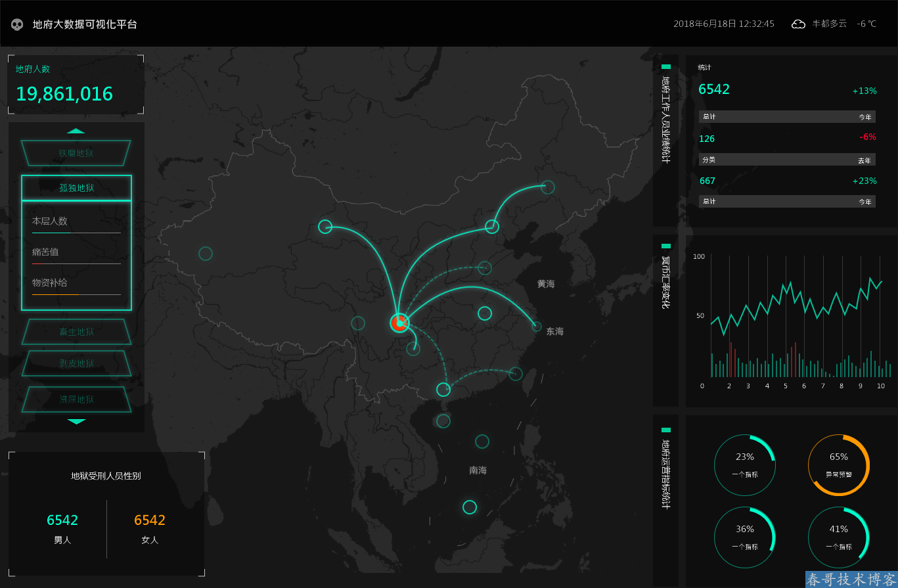The height and width of the screenshot is (588, 898).
Task: Choose the 剥皮地狱 list item
Action: click(76, 363)
